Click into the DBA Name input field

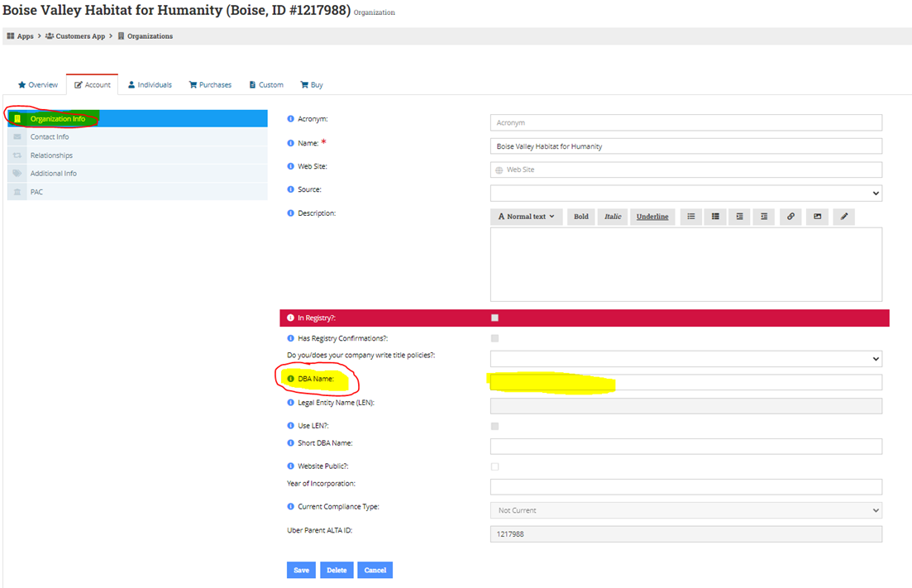pos(686,382)
